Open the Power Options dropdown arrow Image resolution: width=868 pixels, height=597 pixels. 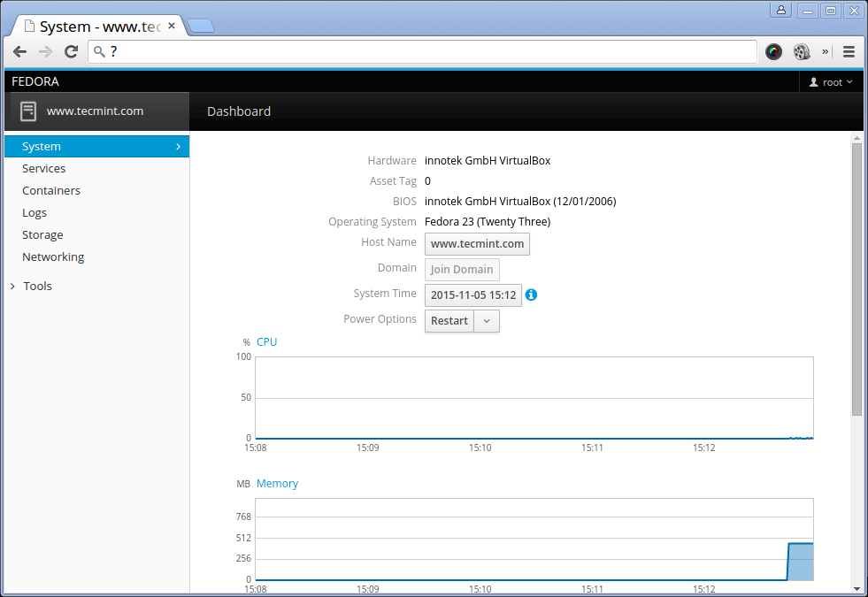[488, 321]
